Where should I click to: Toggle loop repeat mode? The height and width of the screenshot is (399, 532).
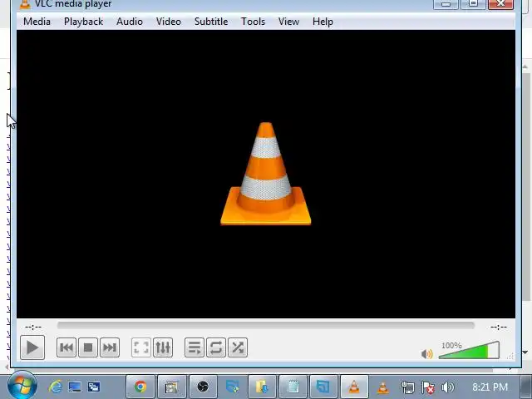click(x=216, y=347)
